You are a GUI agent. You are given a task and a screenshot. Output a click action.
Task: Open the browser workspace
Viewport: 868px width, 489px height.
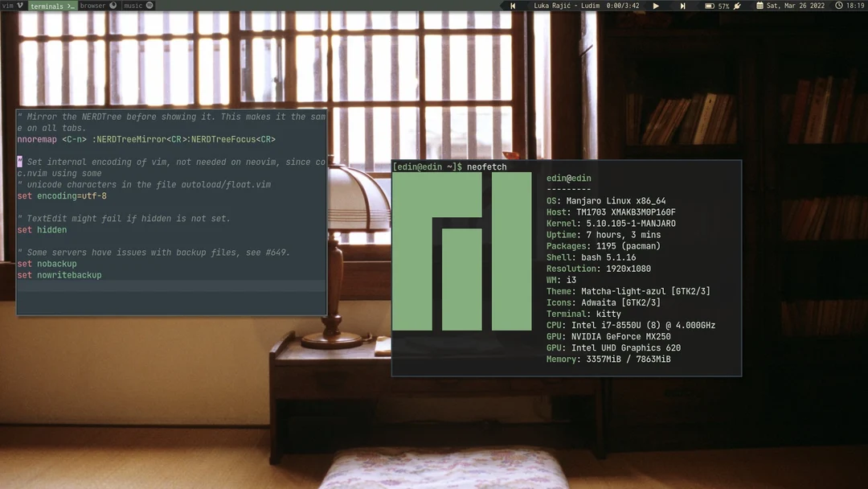click(92, 6)
